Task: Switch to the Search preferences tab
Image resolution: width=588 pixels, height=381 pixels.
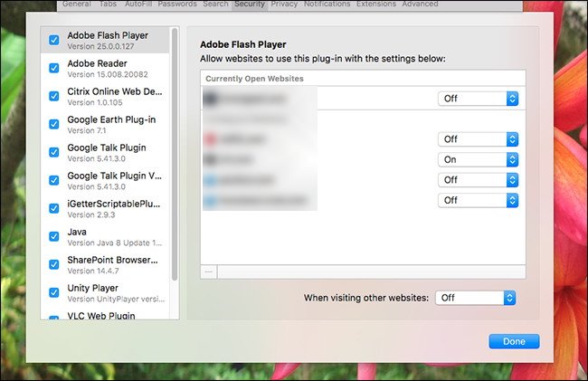Action: [215, 5]
